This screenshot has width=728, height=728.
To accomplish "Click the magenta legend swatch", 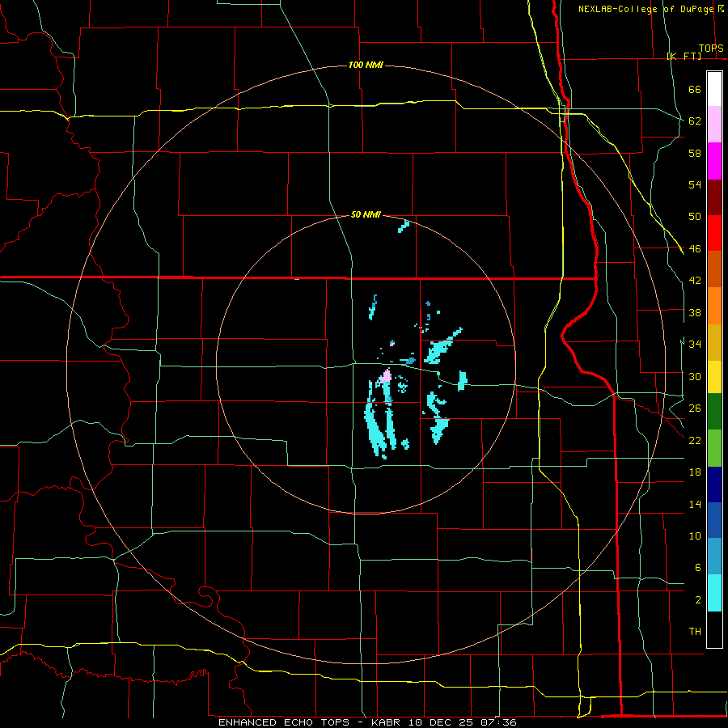I will click(x=714, y=161).
